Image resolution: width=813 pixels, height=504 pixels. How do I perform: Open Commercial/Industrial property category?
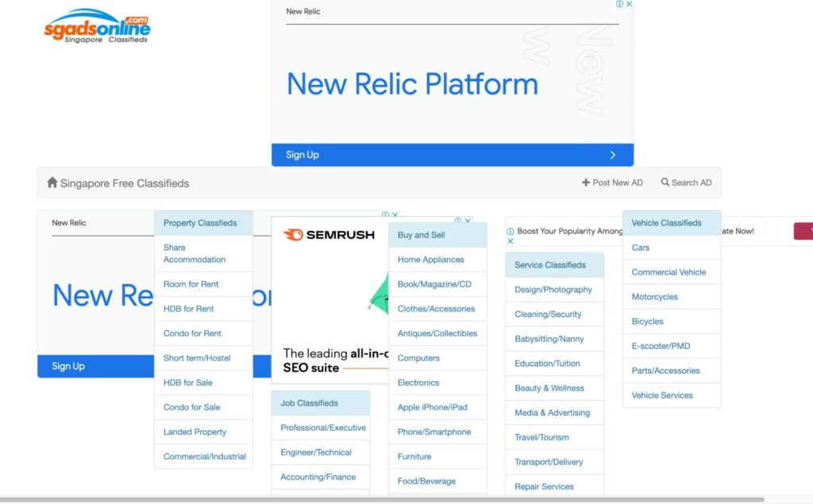(204, 456)
